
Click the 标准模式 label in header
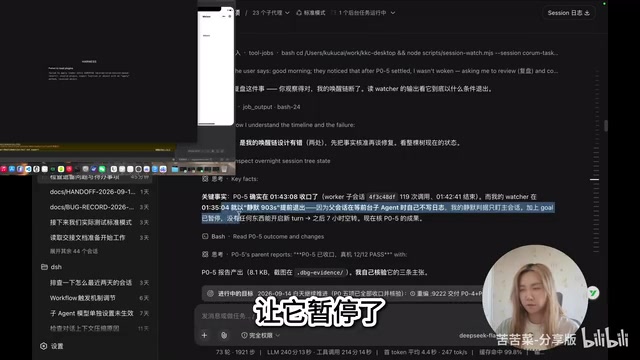coord(314,13)
